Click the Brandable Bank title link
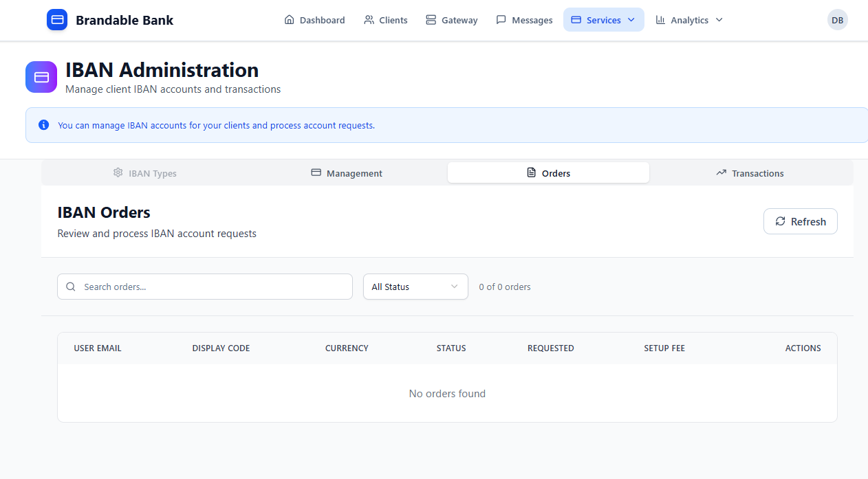Screen dimensions: 868x479 [124, 20]
